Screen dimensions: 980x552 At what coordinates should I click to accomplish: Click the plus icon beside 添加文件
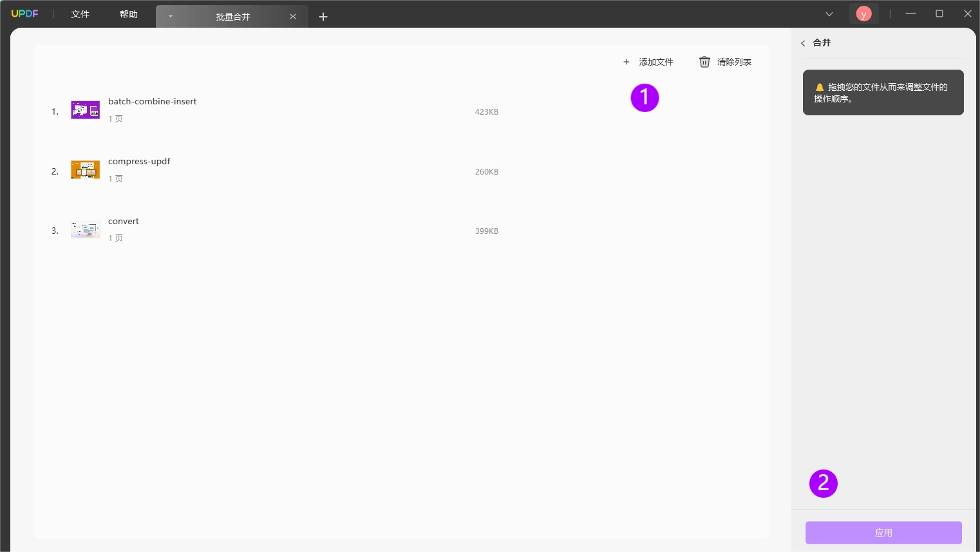627,62
